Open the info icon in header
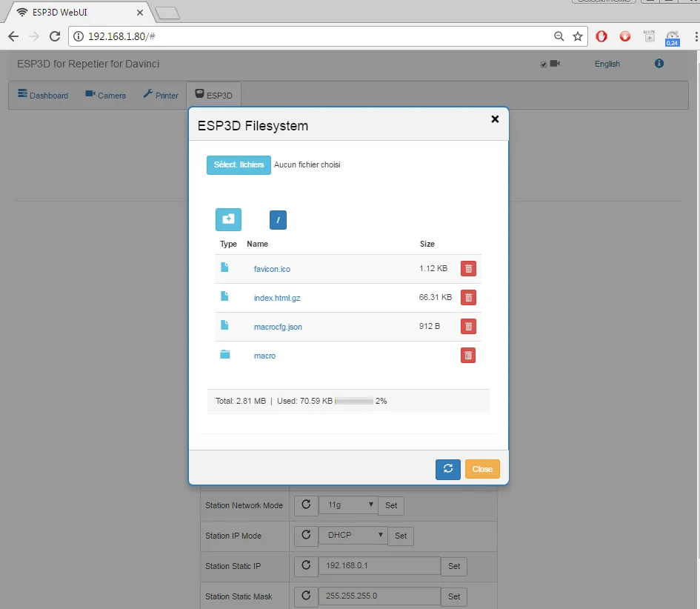700x609 pixels. point(659,64)
